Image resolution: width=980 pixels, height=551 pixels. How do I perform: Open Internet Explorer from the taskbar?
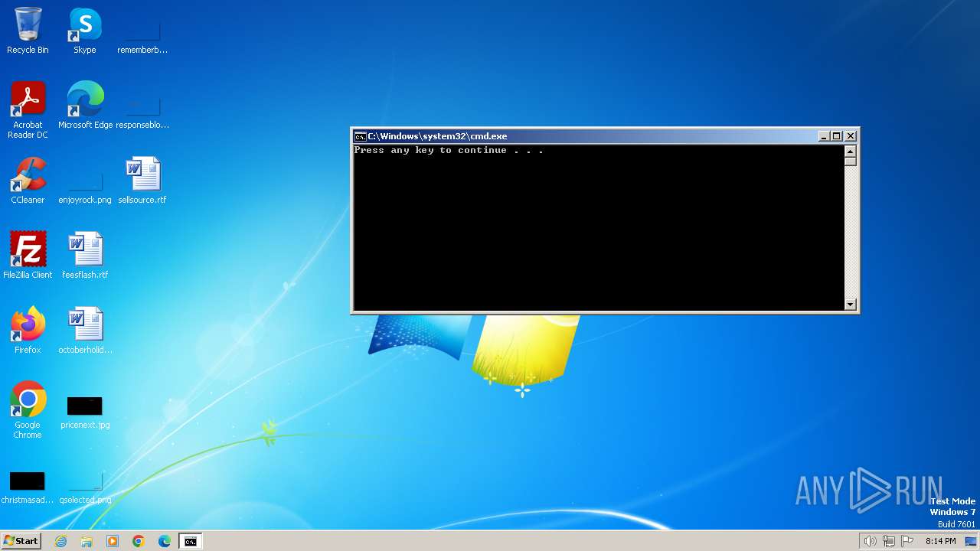pyautogui.click(x=60, y=541)
